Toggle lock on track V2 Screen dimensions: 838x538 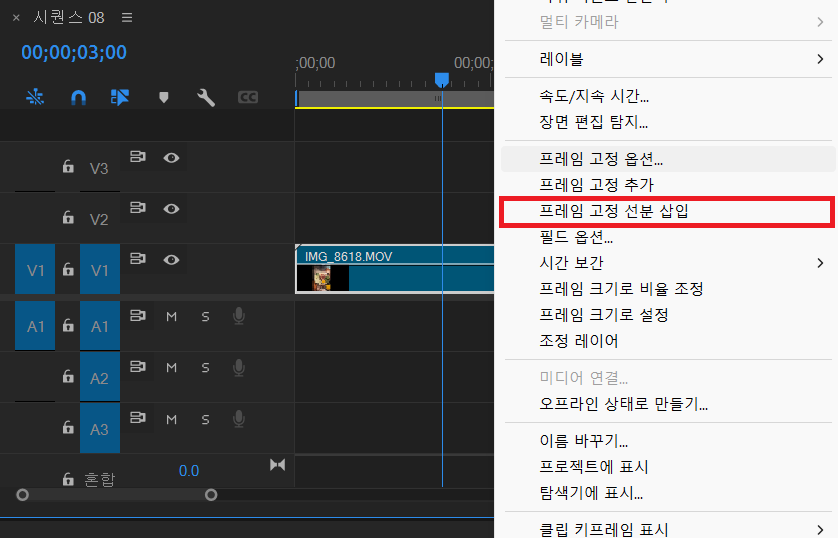click(x=68, y=217)
